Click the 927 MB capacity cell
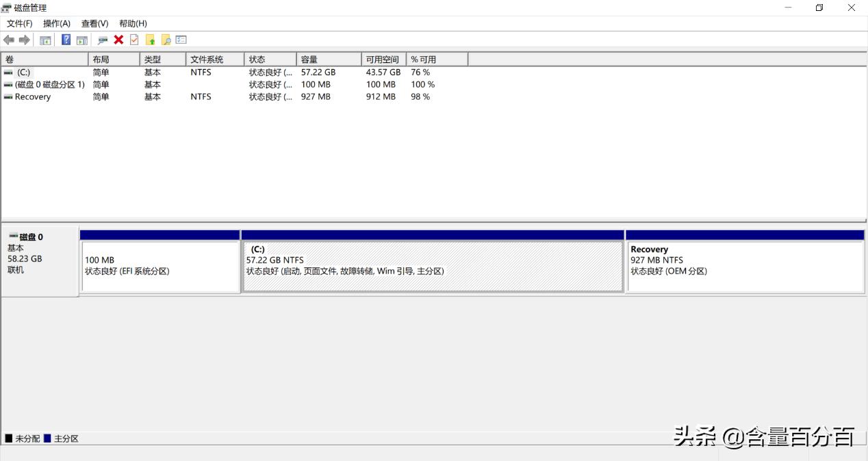The height and width of the screenshot is (461, 868). click(316, 96)
